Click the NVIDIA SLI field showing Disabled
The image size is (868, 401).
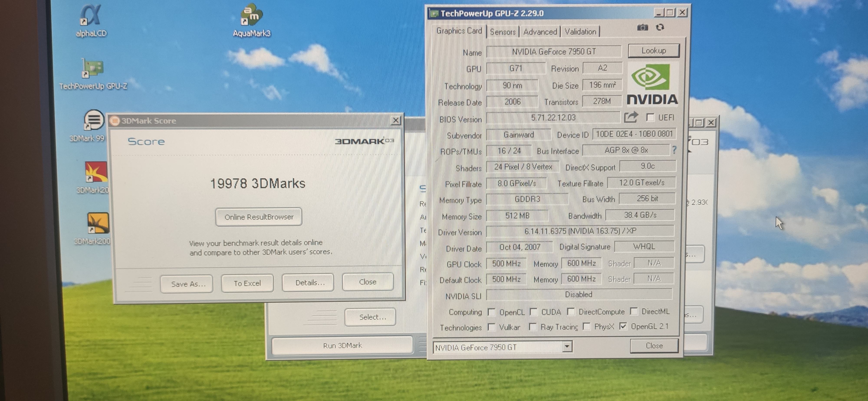(x=579, y=294)
